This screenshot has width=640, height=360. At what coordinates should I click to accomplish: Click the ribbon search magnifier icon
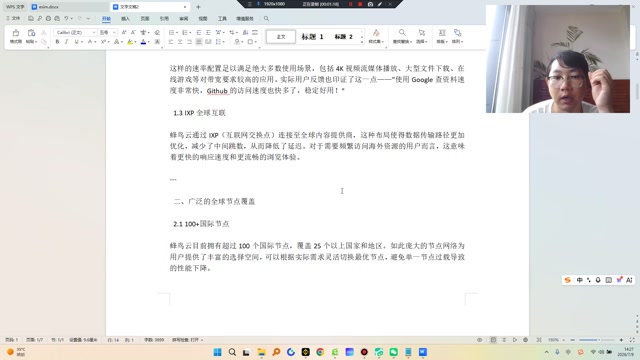click(x=266, y=18)
